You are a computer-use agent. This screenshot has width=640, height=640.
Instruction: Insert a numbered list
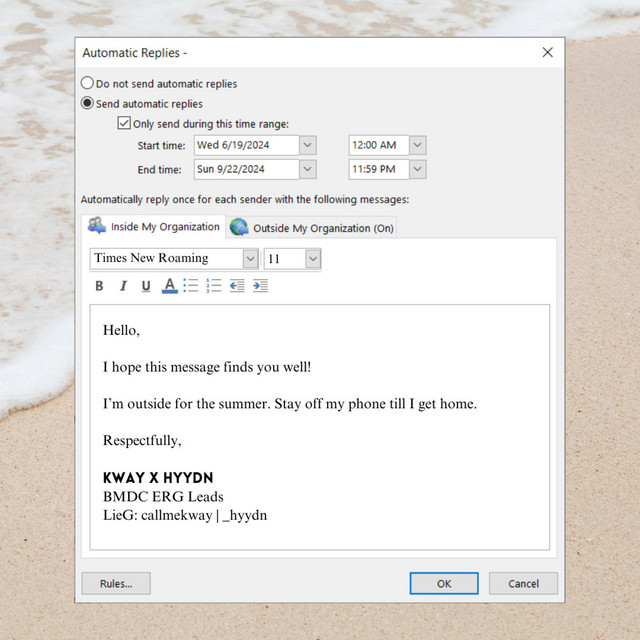tap(213, 286)
